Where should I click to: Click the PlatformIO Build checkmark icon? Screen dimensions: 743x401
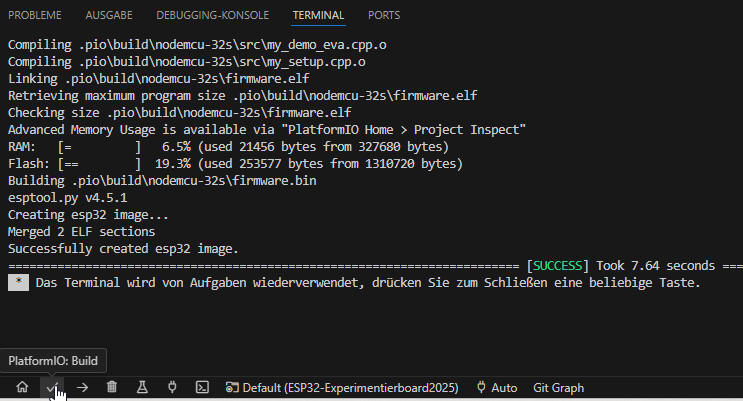[x=52, y=387]
